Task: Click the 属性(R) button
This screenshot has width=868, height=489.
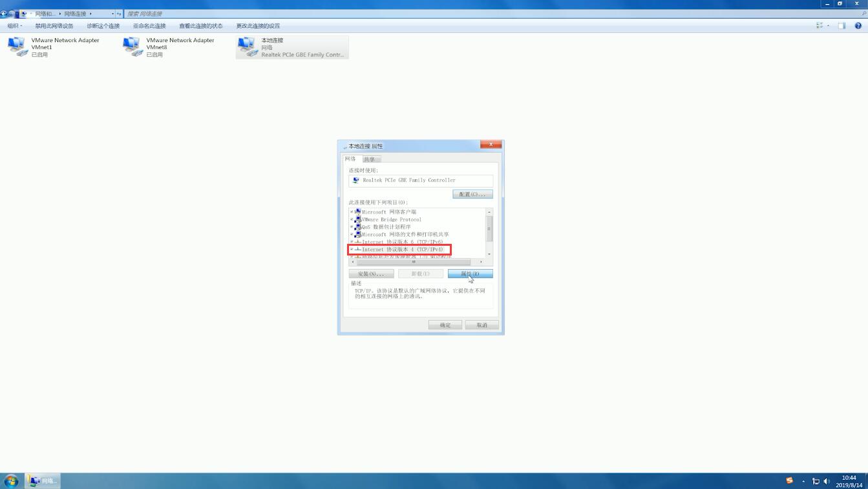Action: (x=471, y=274)
